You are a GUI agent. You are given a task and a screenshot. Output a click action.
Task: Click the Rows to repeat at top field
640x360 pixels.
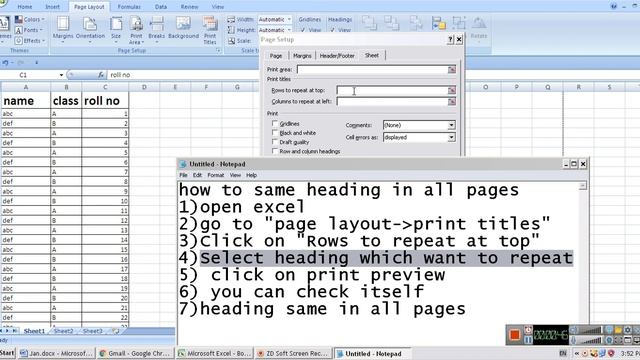pyautogui.click(x=392, y=90)
